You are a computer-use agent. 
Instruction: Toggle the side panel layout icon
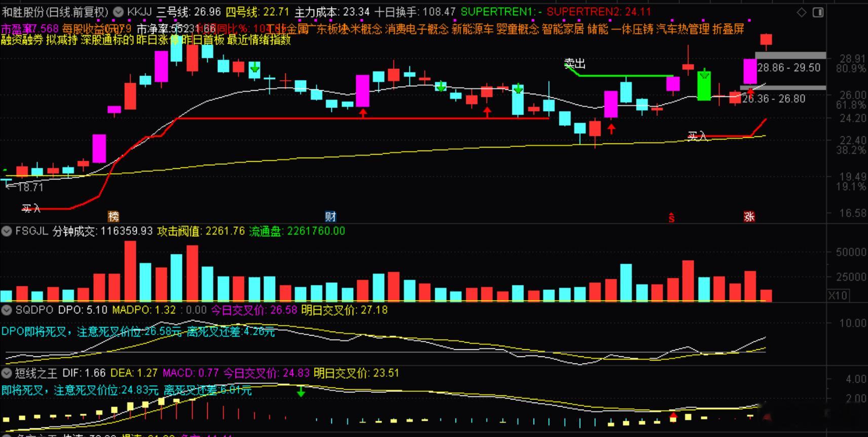click(818, 12)
